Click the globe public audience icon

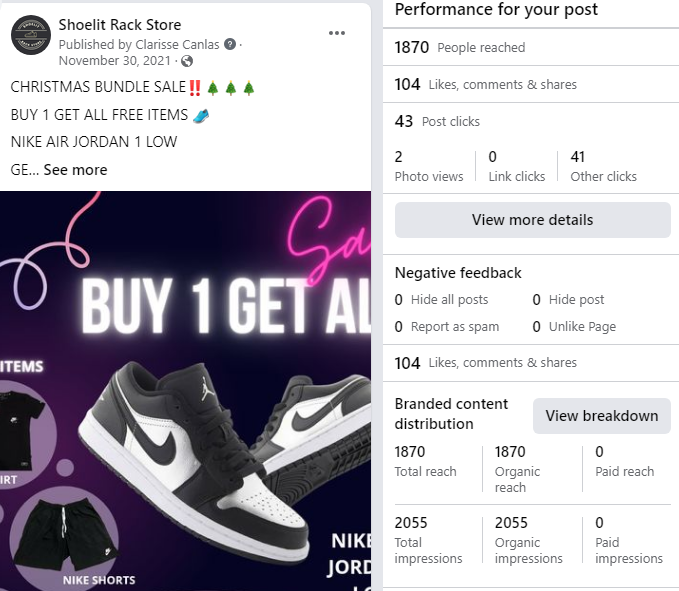point(186,61)
